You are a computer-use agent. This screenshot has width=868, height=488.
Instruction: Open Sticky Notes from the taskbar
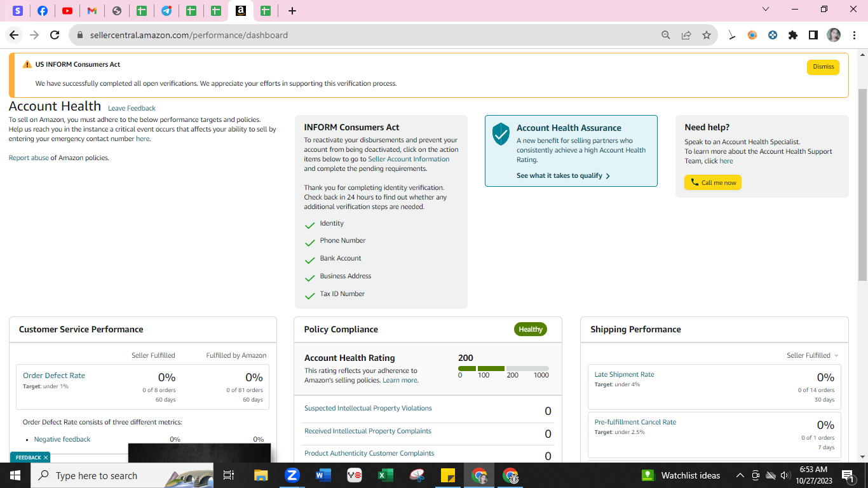pyautogui.click(x=448, y=475)
